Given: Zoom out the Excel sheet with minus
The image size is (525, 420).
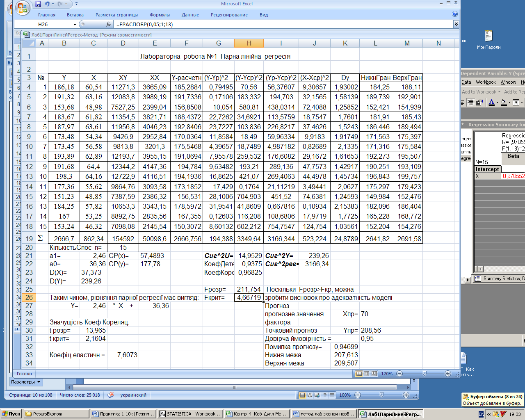Looking at the screenshot, I should 399,374.
